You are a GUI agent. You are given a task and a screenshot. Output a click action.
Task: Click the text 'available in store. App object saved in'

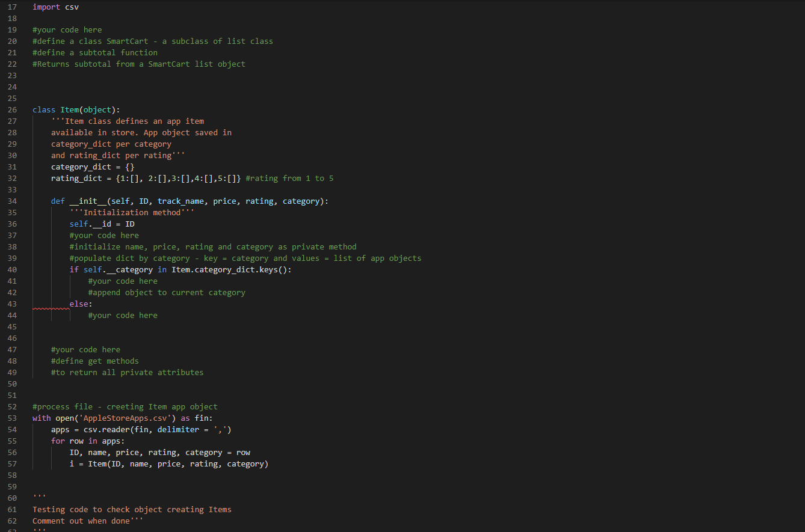(141, 133)
